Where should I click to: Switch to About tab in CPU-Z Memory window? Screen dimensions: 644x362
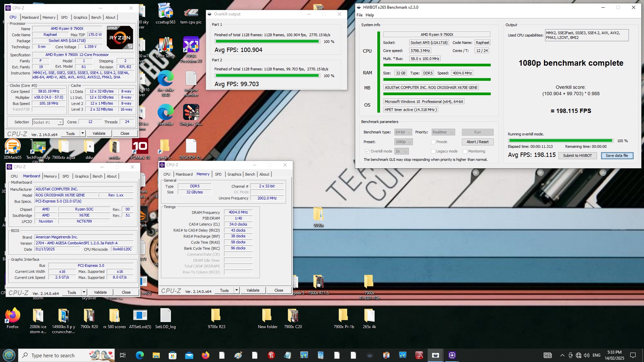pyautogui.click(x=264, y=174)
